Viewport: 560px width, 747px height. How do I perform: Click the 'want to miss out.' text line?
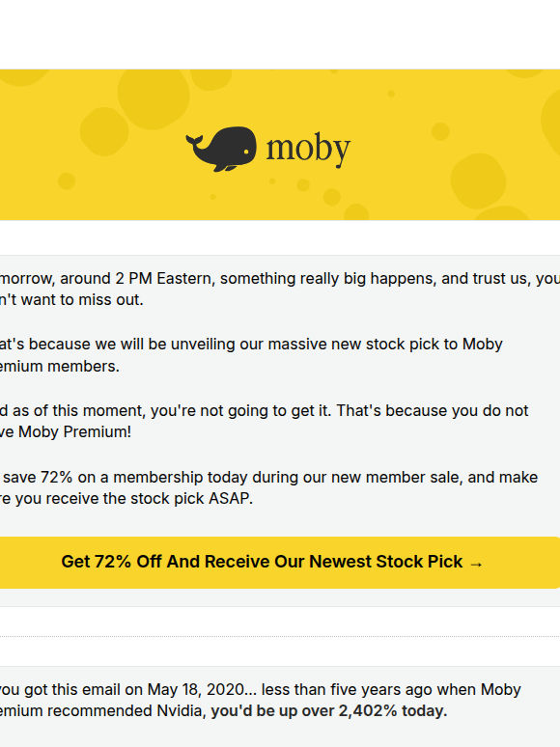point(71,299)
